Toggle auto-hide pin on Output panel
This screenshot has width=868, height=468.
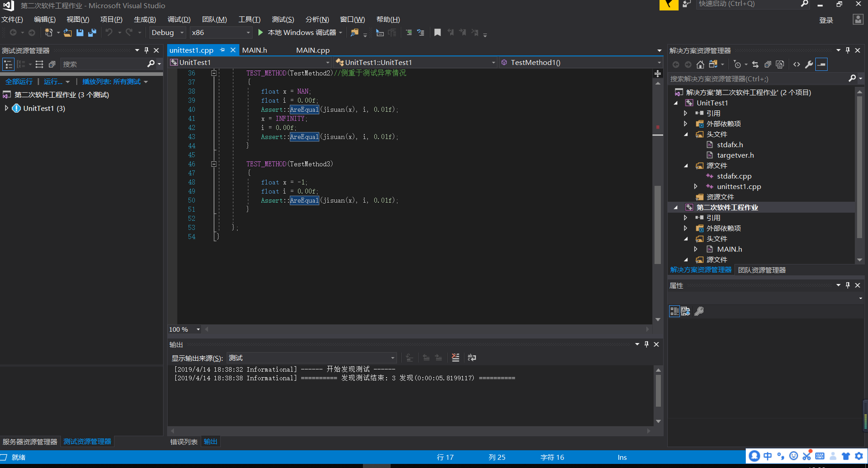point(646,344)
